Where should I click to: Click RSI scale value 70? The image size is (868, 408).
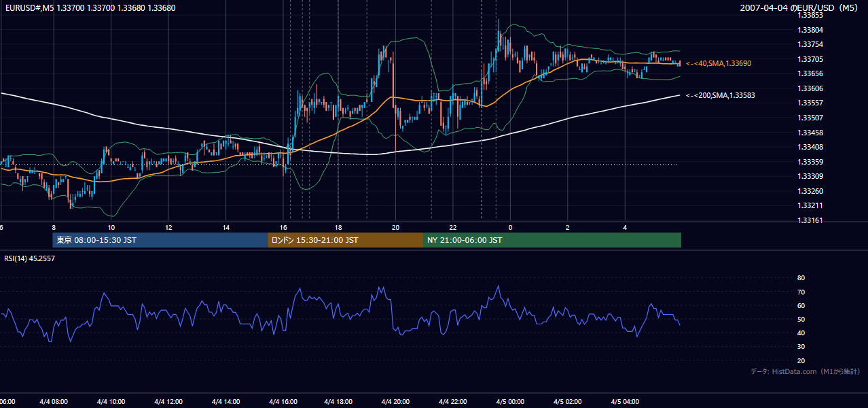pyautogui.click(x=801, y=292)
